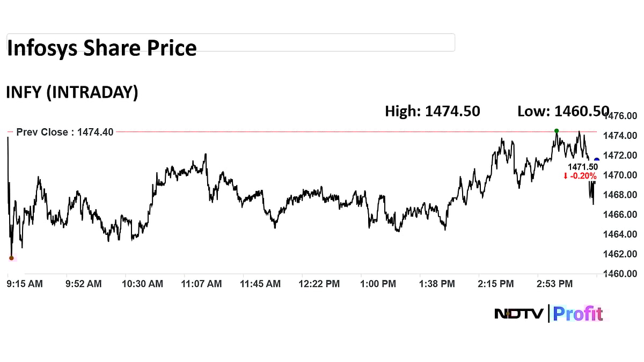This screenshot has width=644, height=362.
Task: Click the blue current price dot
Action: [597, 160]
